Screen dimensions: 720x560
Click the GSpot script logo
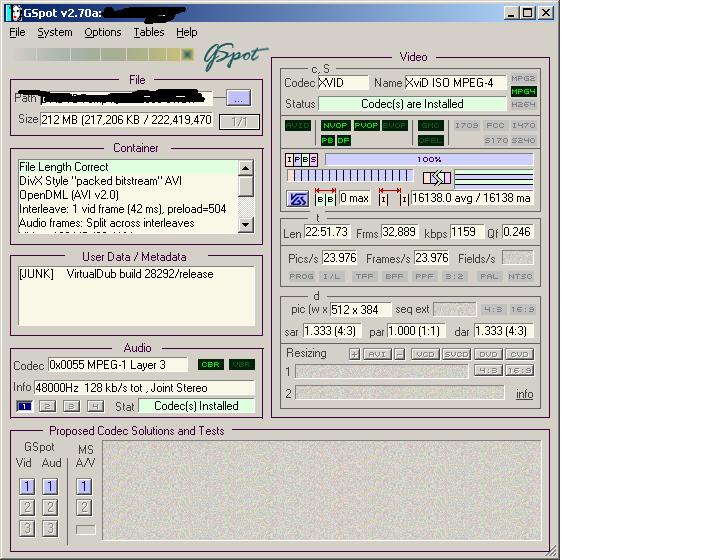tap(235, 56)
